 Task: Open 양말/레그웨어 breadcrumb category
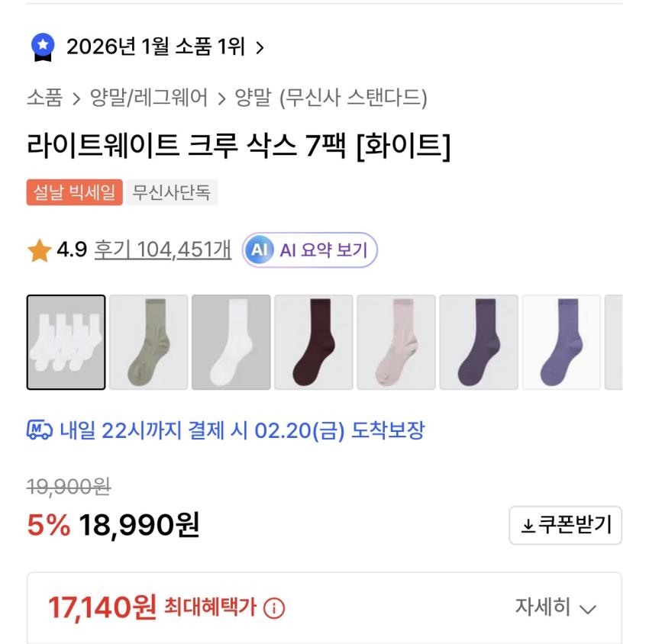[149, 98]
